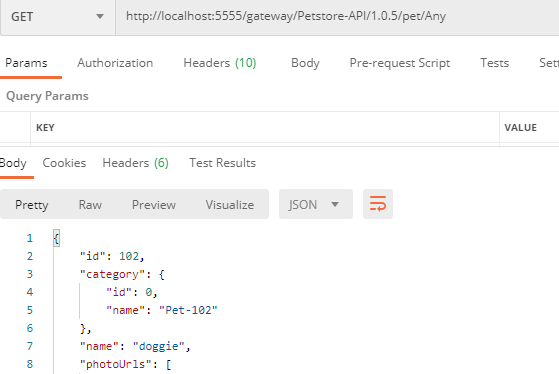Click the "photoUrls" line
Screen dimensions: 559x374
click(125, 364)
